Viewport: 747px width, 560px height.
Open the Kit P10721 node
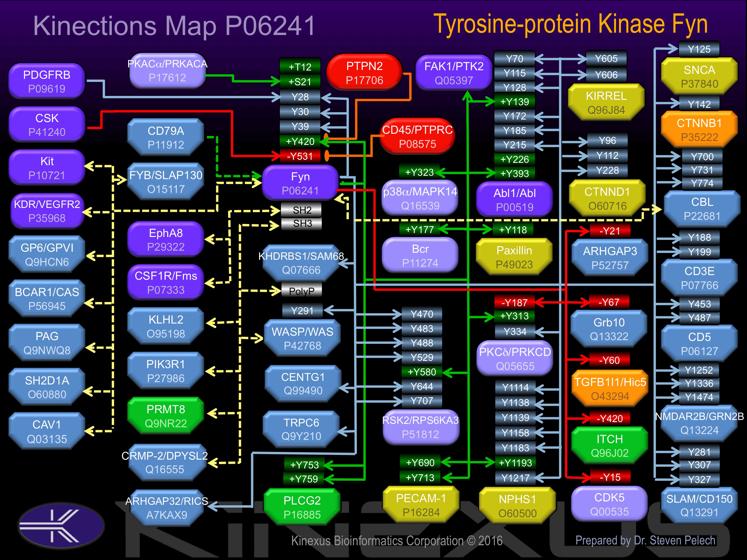coord(47,168)
